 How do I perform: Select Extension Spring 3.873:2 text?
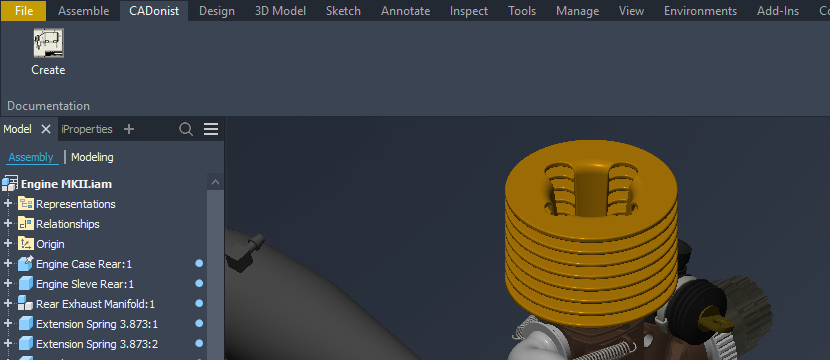pyautogui.click(x=97, y=344)
